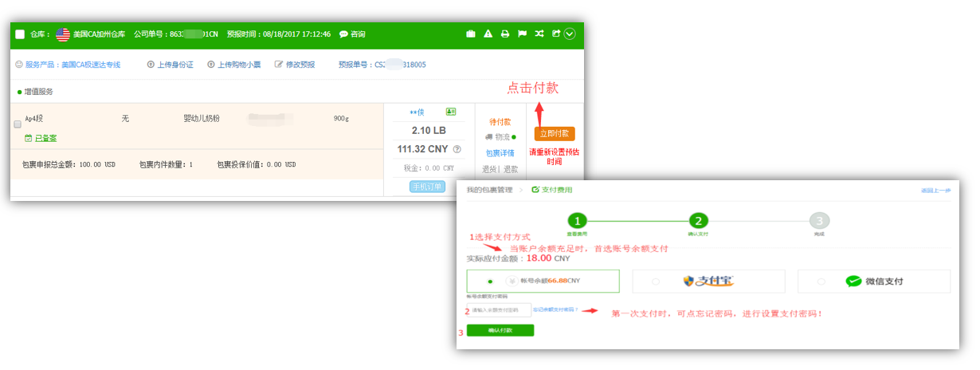Click the 退款 link

(511, 169)
